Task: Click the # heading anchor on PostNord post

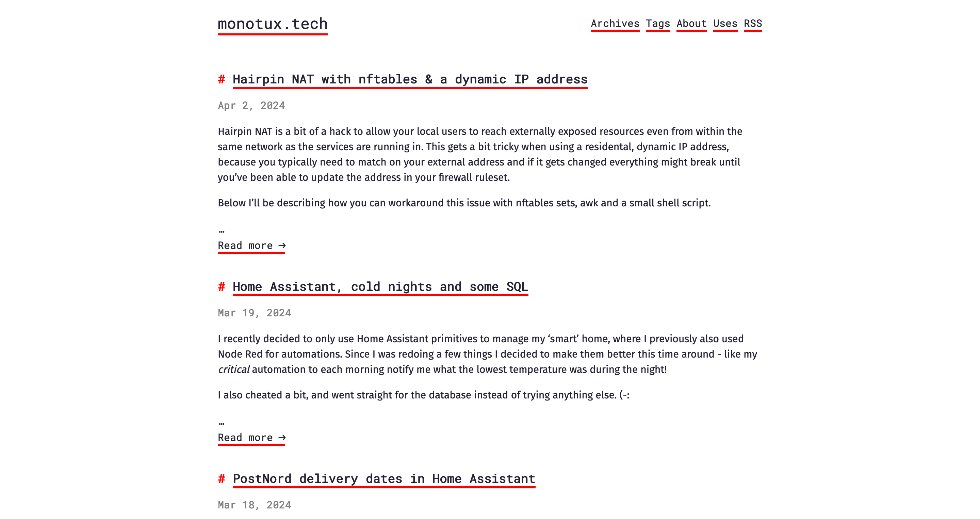Action: click(222, 479)
